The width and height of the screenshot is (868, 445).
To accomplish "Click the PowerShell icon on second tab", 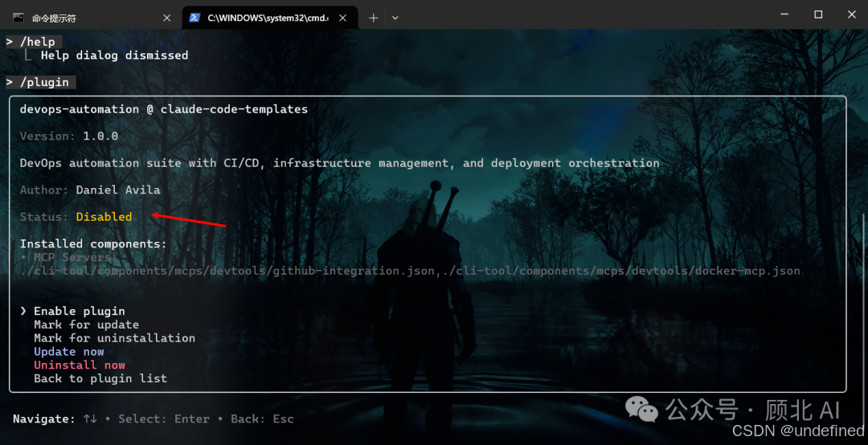I will [194, 18].
